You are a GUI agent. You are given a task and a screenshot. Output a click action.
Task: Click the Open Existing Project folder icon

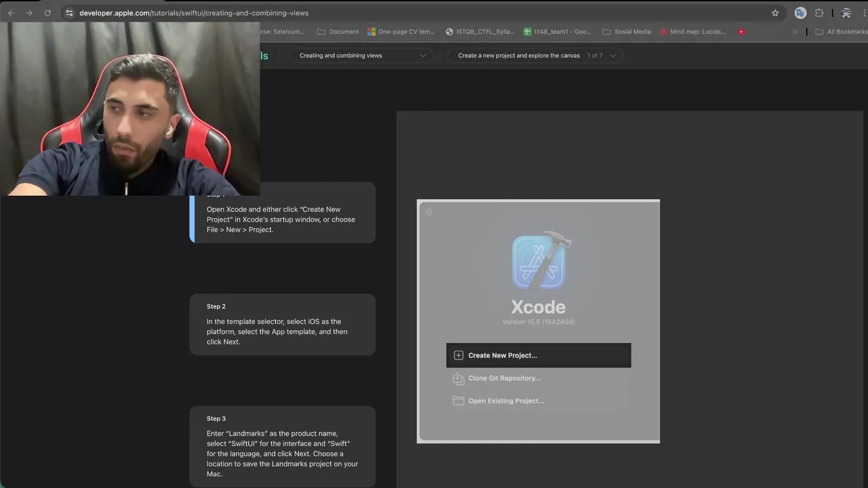click(x=458, y=401)
